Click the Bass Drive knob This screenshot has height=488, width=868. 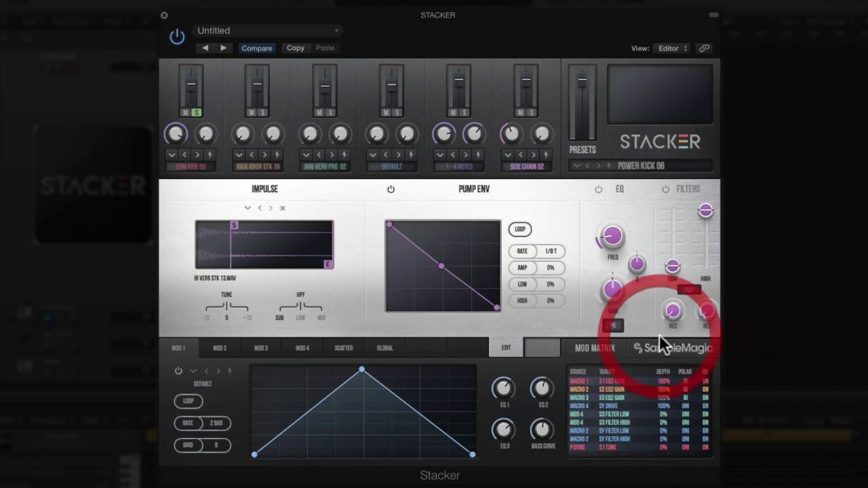(541, 429)
